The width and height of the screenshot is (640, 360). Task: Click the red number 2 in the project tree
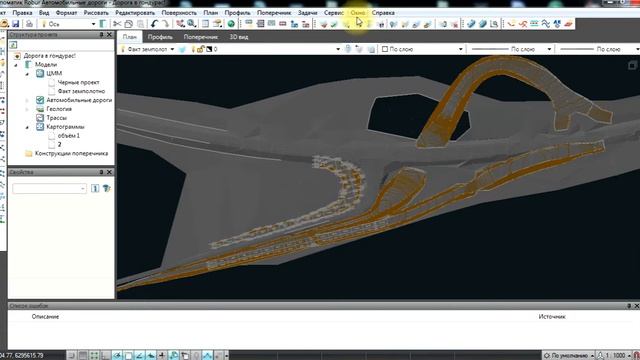click(x=60, y=144)
